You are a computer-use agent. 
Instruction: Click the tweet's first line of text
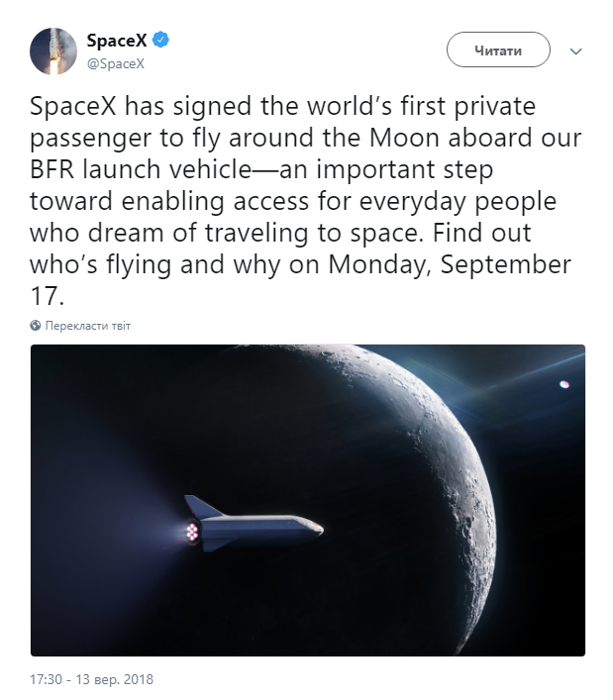point(282,106)
